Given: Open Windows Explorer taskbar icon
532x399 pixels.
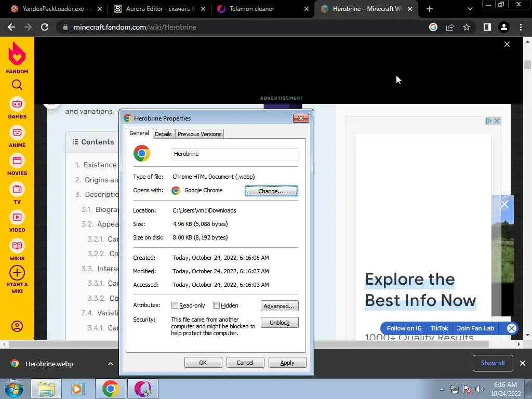Looking at the screenshot, I should 46,389.
